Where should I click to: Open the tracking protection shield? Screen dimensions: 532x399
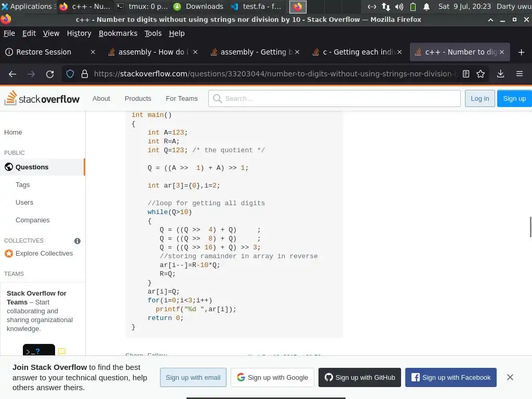[x=70, y=74]
